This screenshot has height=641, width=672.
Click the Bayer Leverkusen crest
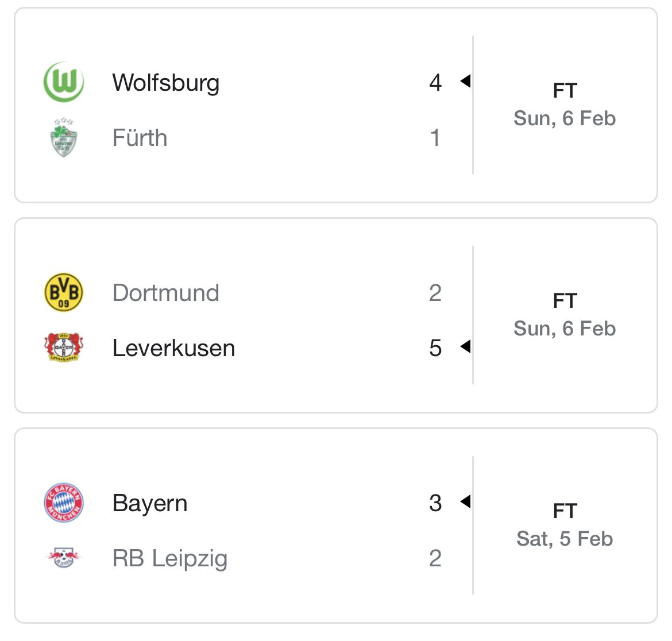(x=64, y=347)
